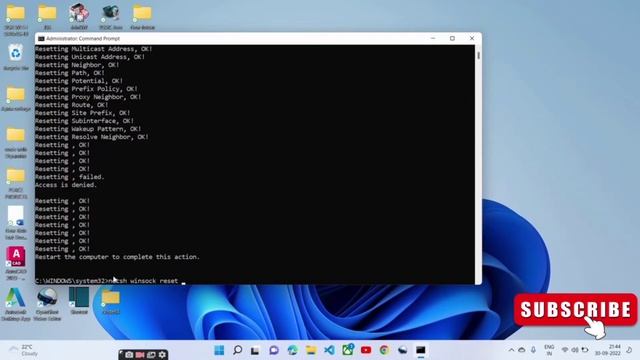640x360 pixels.
Task: Click line 'Resetting , failed.'
Action: (70, 177)
